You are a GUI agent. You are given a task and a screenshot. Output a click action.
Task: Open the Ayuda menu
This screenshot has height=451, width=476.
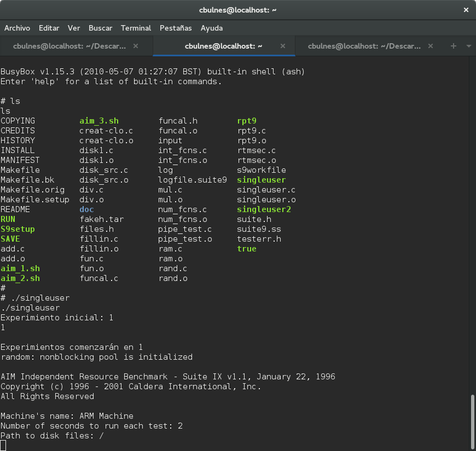[212, 28]
